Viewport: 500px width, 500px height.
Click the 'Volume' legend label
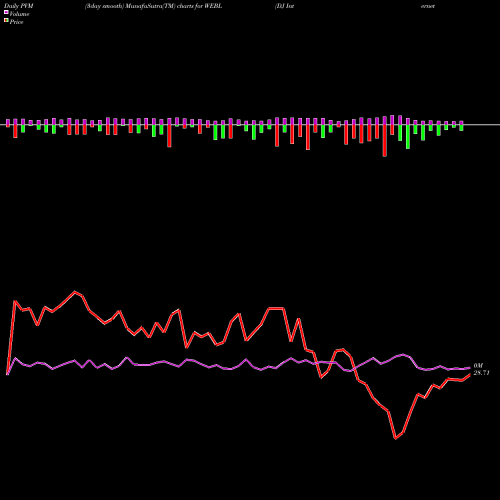(19, 14)
